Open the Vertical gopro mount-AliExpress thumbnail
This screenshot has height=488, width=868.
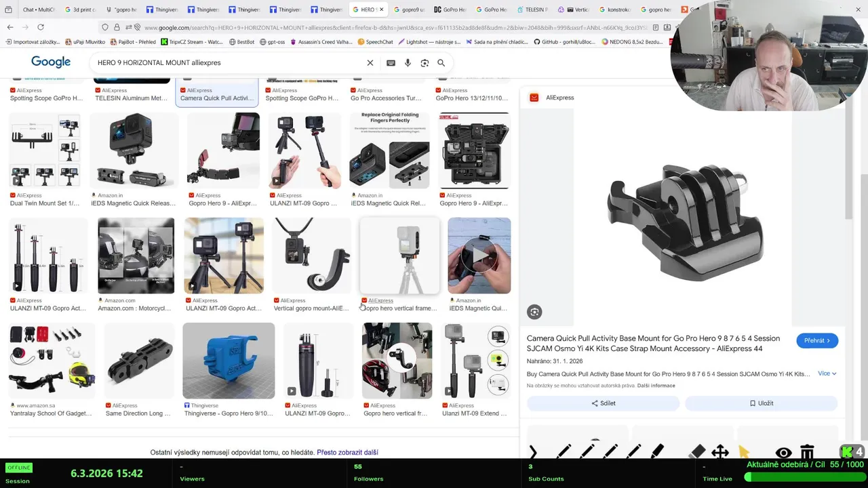pos(312,256)
